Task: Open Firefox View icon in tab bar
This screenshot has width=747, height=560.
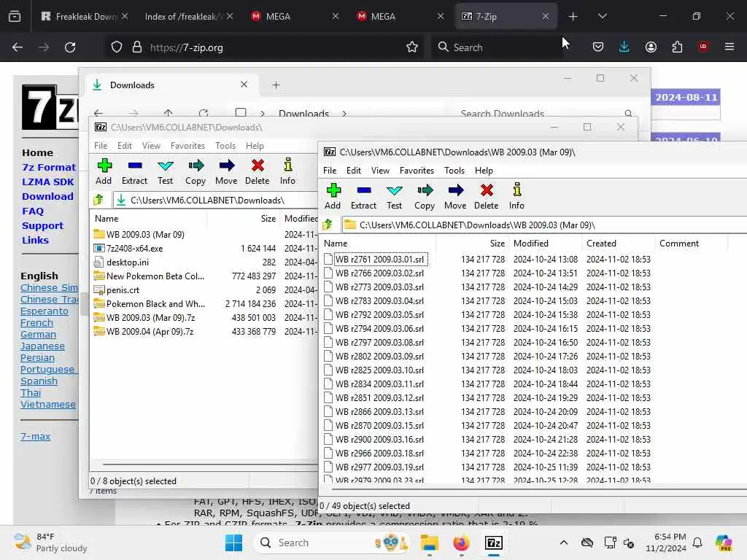Action: [15, 16]
